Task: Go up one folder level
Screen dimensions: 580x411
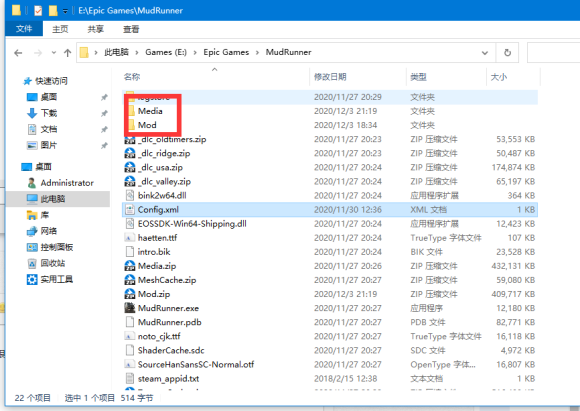Action: (x=67, y=53)
